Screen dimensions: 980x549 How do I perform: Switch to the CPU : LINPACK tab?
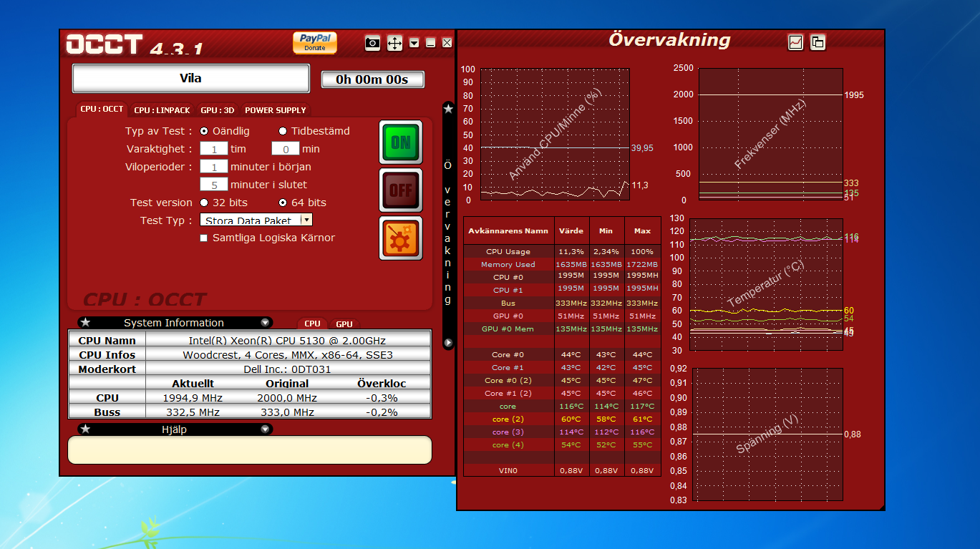162,110
